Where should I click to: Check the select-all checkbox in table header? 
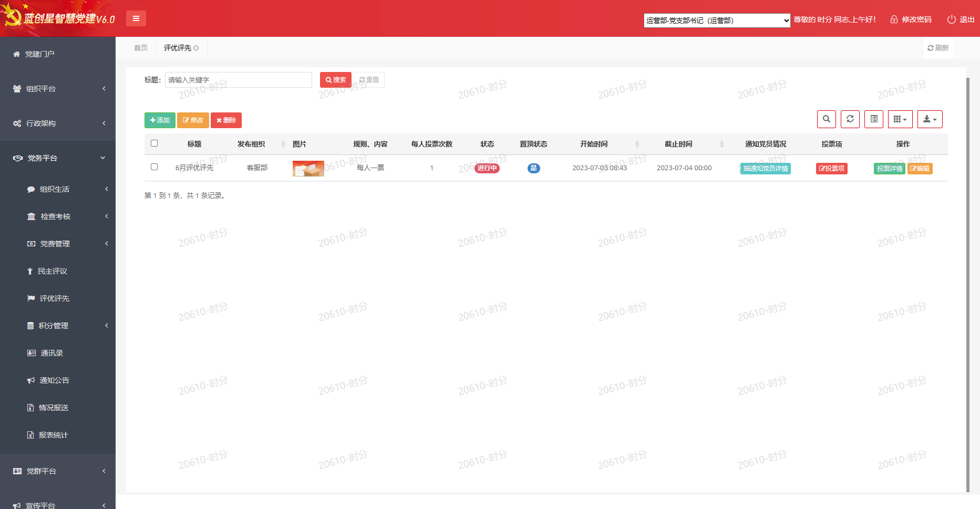154,143
